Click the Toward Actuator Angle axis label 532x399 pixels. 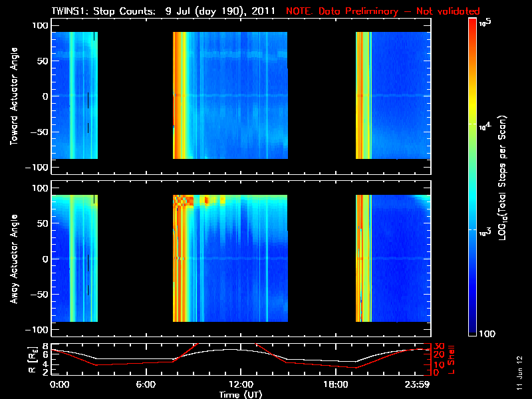tap(14, 96)
